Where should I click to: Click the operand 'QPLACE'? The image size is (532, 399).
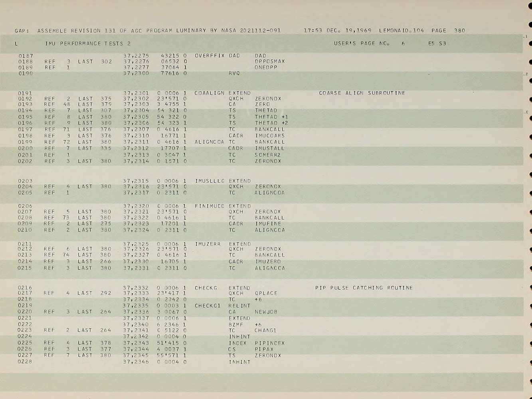click(x=266, y=293)
